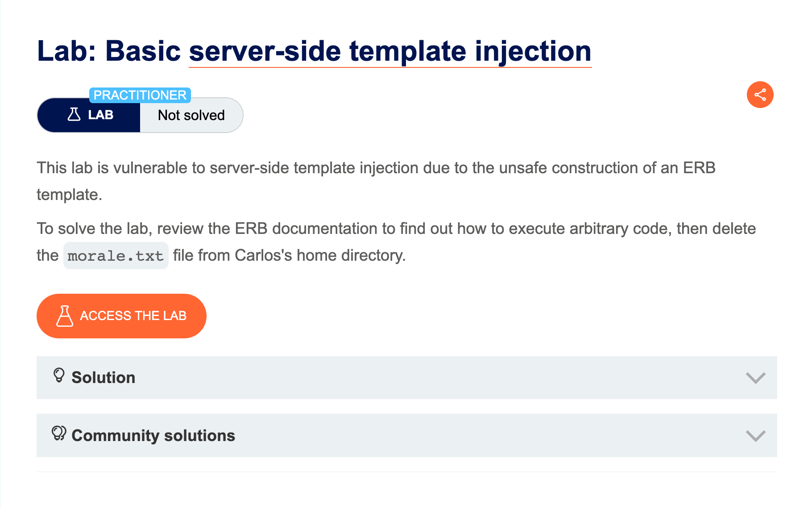Open the Solution section by its title

coord(103,378)
